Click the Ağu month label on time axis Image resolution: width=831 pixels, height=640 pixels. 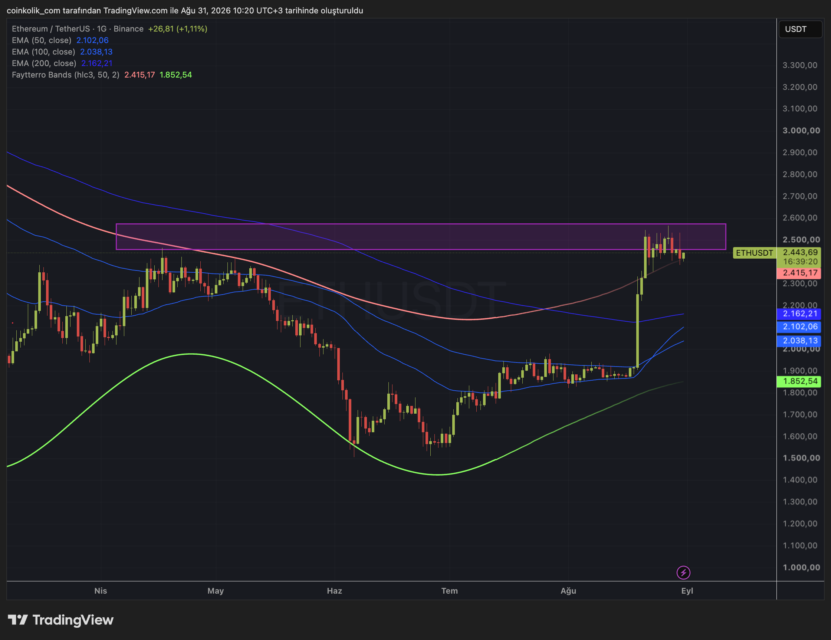568,591
